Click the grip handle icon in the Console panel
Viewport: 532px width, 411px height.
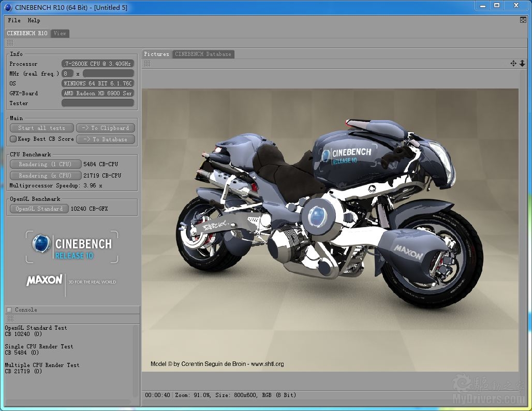10,319
